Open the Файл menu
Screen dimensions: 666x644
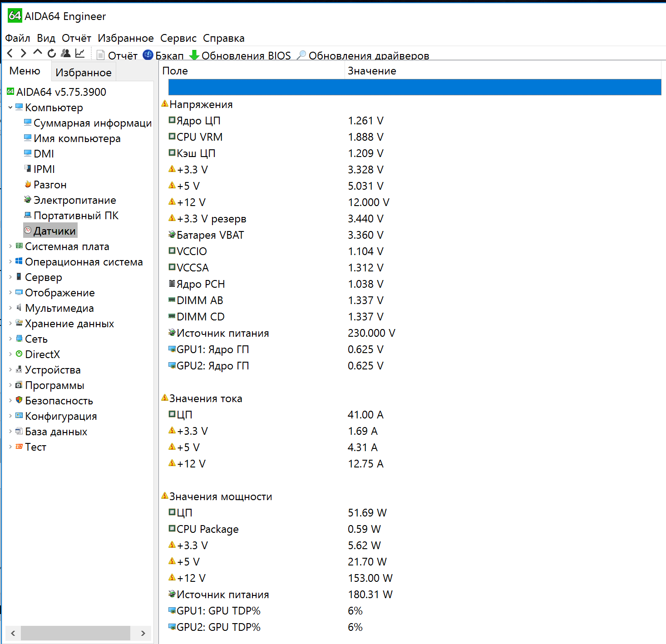tap(18, 38)
